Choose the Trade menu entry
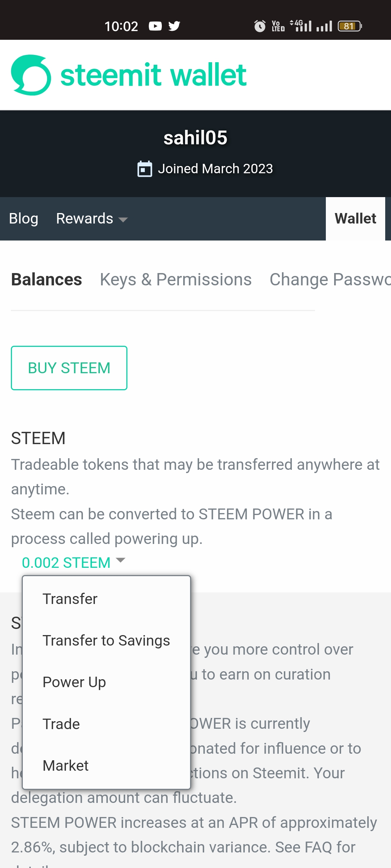Image resolution: width=391 pixels, height=868 pixels. coord(61,724)
